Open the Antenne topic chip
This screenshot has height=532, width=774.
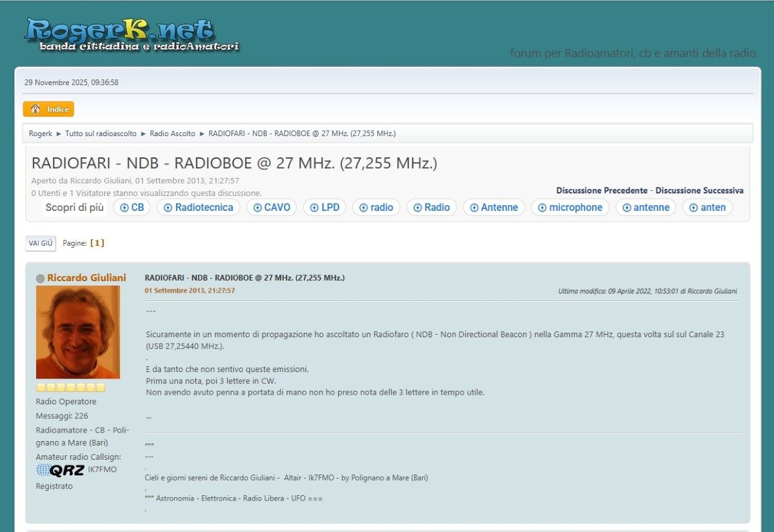coord(493,207)
